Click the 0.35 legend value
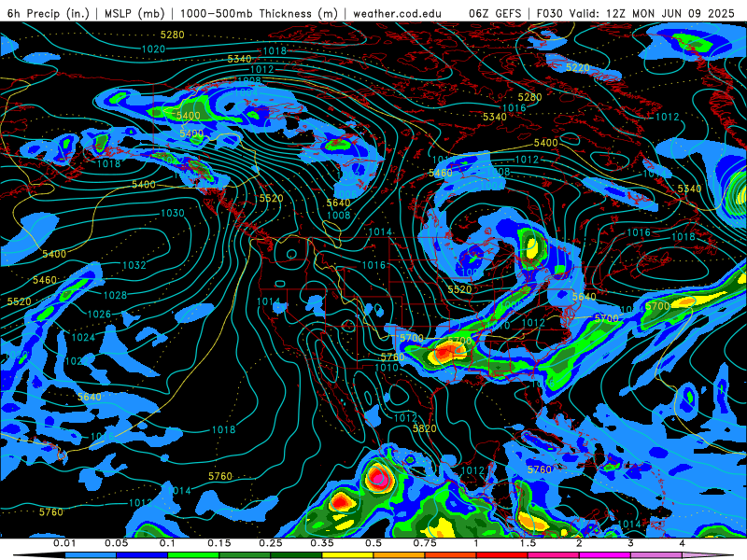Image resolution: width=747 pixels, height=560 pixels. (x=322, y=543)
